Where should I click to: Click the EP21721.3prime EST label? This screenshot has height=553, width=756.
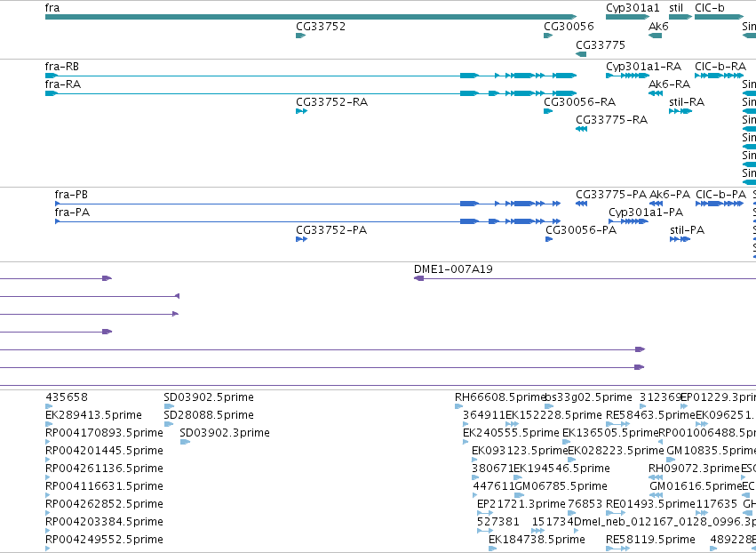click(521, 505)
